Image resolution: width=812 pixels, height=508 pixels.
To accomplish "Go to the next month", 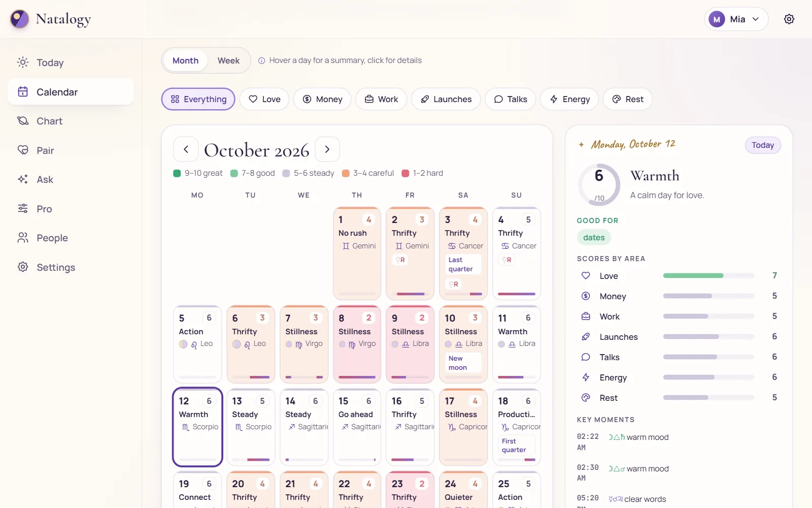I will point(327,149).
